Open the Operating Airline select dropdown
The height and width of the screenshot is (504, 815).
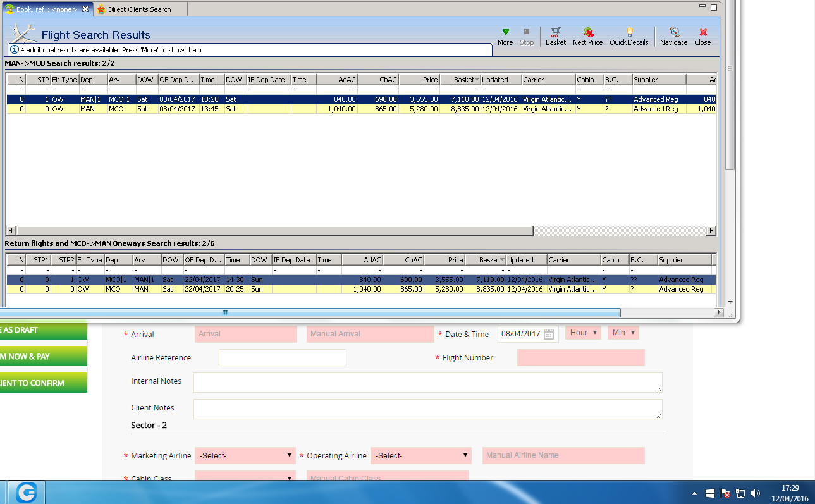click(421, 455)
